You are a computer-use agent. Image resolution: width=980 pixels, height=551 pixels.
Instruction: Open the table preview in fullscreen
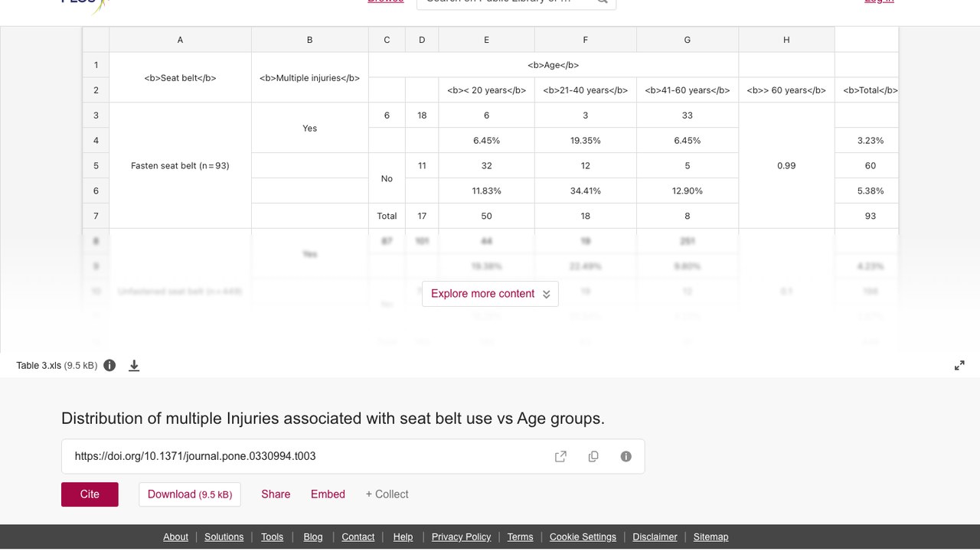pyautogui.click(x=959, y=366)
